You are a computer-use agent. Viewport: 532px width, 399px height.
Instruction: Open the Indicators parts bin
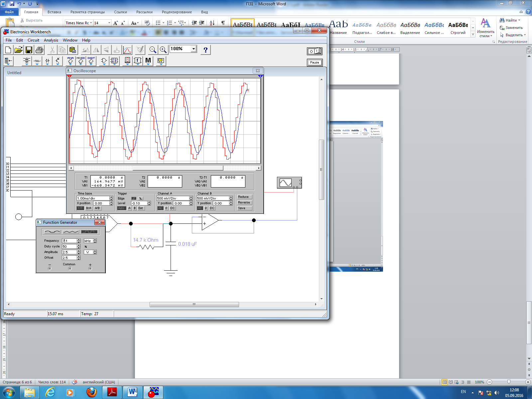127,61
